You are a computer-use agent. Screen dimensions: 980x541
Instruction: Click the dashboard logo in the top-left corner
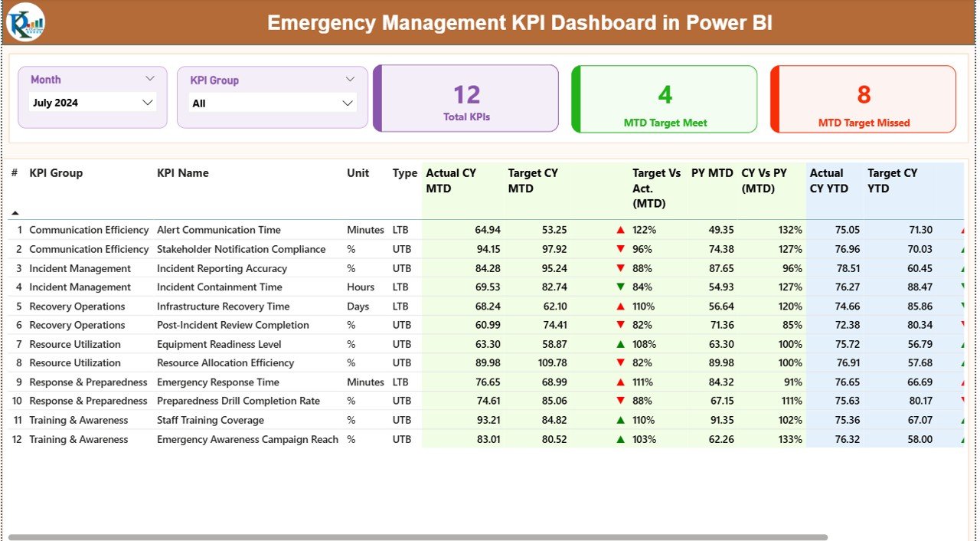point(26,22)
